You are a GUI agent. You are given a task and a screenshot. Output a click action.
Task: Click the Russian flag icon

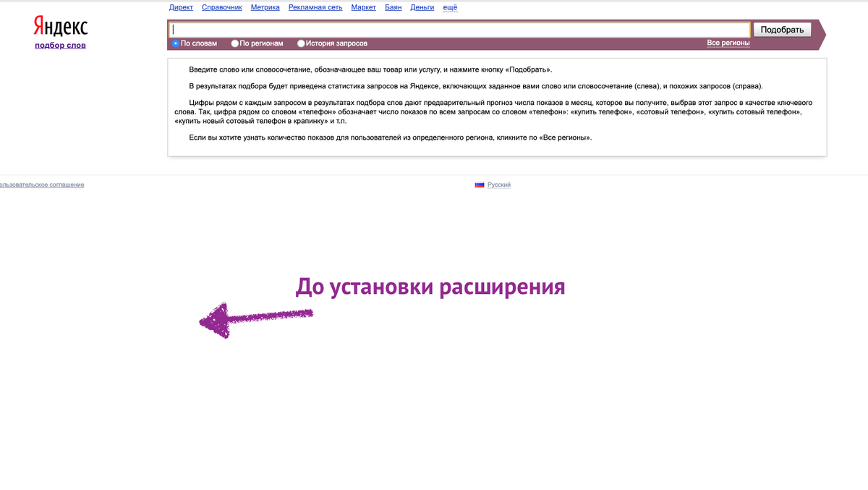point(480,185)
